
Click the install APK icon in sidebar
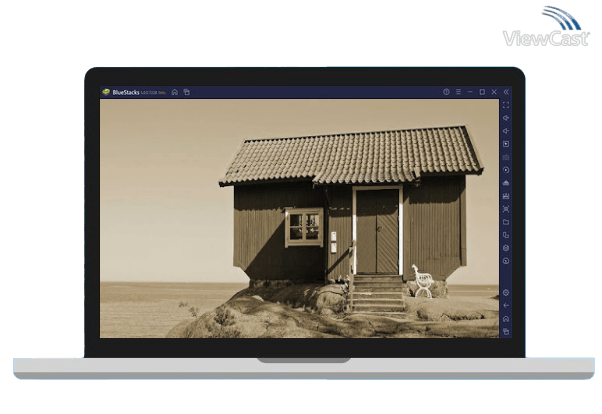(506, 183)
